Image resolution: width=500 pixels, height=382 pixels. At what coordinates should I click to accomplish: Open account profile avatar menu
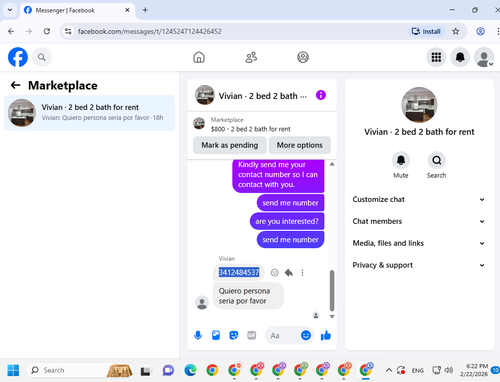484,57
